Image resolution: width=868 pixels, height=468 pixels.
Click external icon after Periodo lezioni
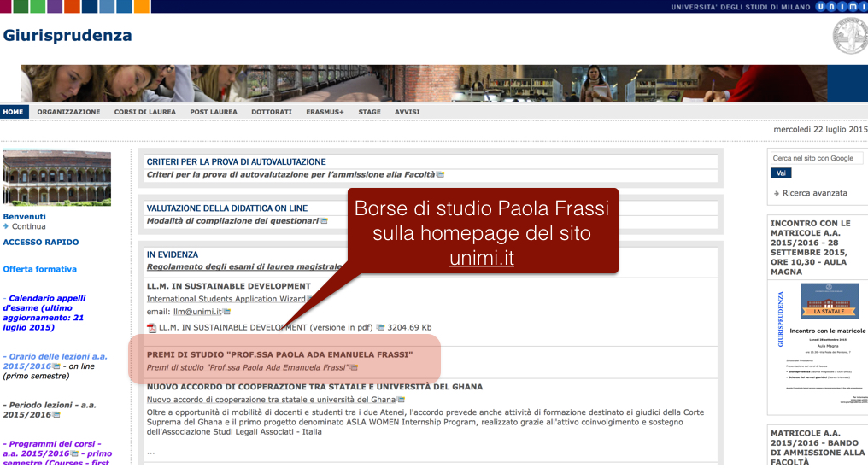point(56,414)
